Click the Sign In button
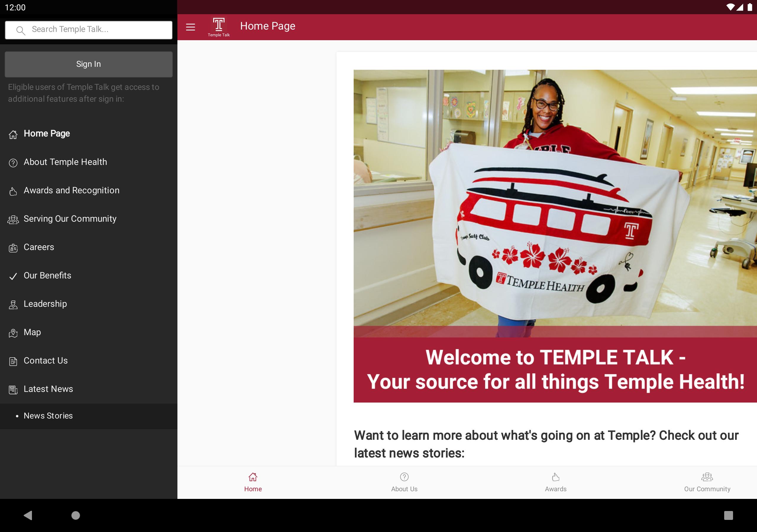Viewport: 757px width, 532px height. [x=88, y=64]
